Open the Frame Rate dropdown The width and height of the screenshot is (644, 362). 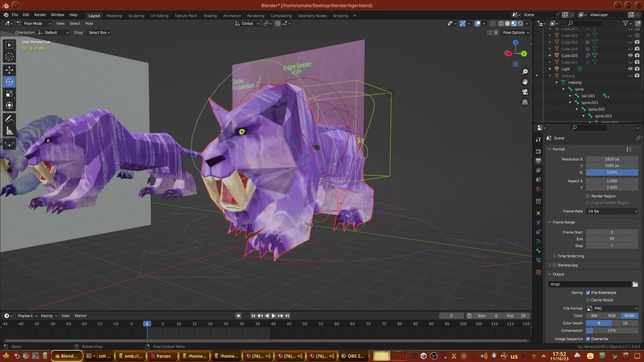(612, 211)
